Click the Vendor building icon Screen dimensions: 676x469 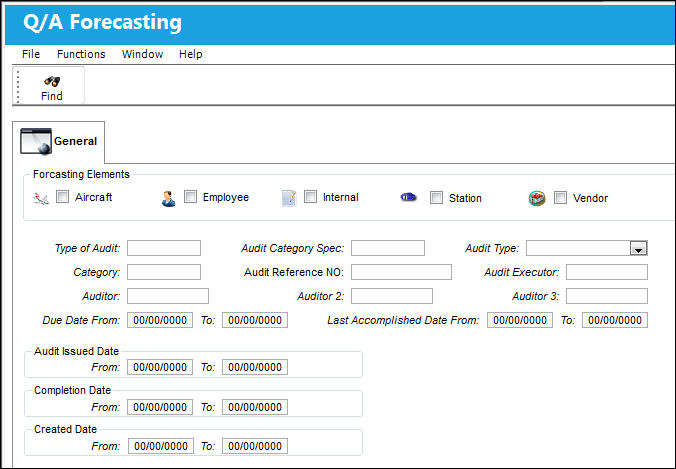[x=537, y=198]
